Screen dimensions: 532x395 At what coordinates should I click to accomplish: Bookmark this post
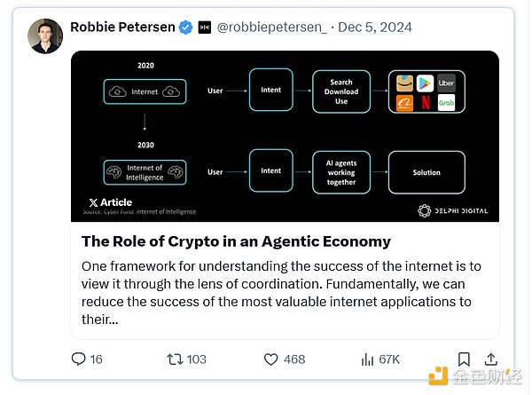click(464, 359)
